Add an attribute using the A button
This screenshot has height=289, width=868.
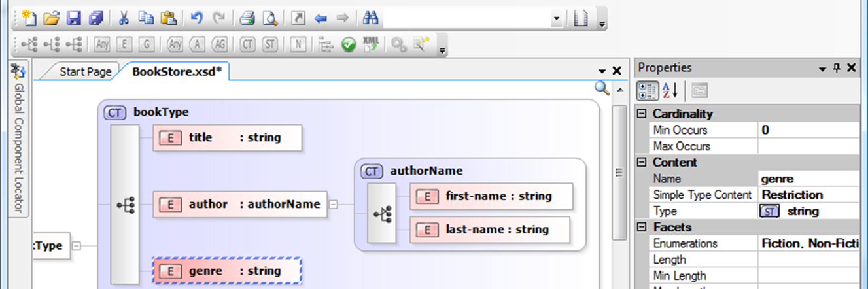point(197,44)
